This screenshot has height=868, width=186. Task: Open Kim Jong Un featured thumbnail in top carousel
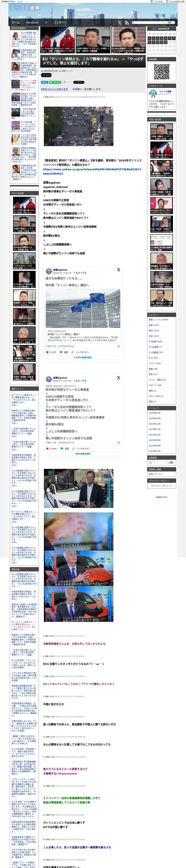[x=93, y=40]
